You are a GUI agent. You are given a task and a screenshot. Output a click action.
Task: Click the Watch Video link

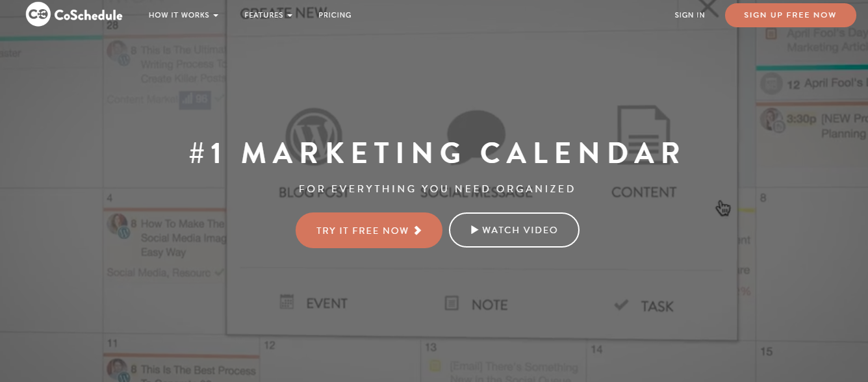(x=514, y=230)
